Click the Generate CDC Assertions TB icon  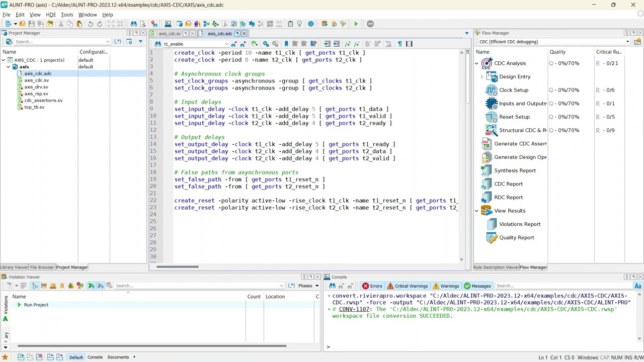[486, 144]
